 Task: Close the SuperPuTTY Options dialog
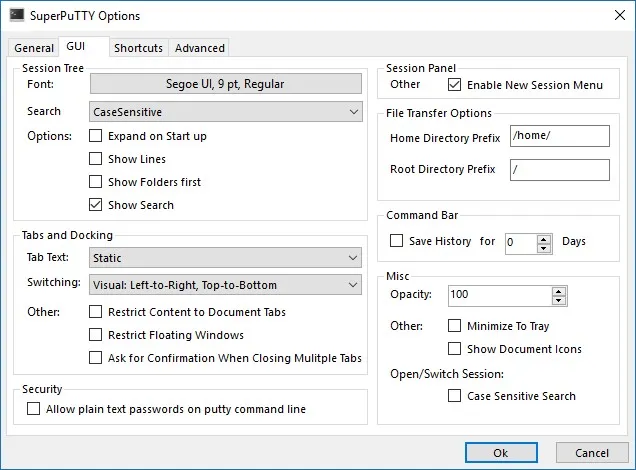coord(620,15)
